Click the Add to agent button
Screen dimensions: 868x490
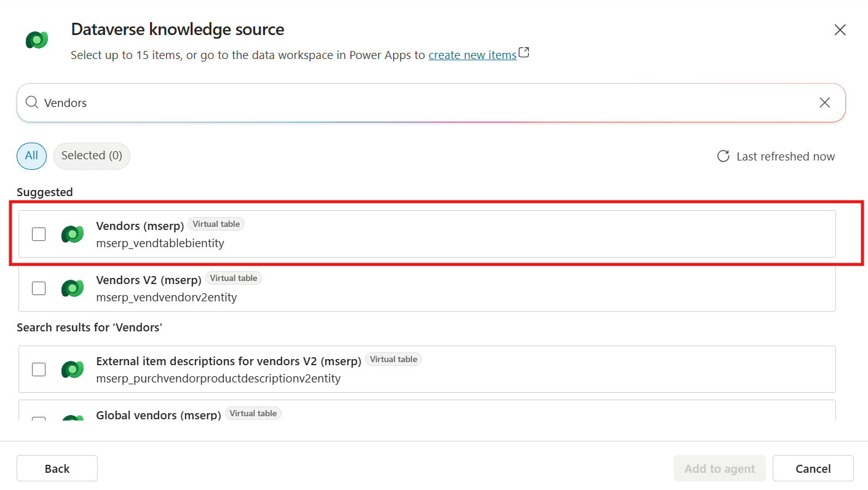coord(720,468)
